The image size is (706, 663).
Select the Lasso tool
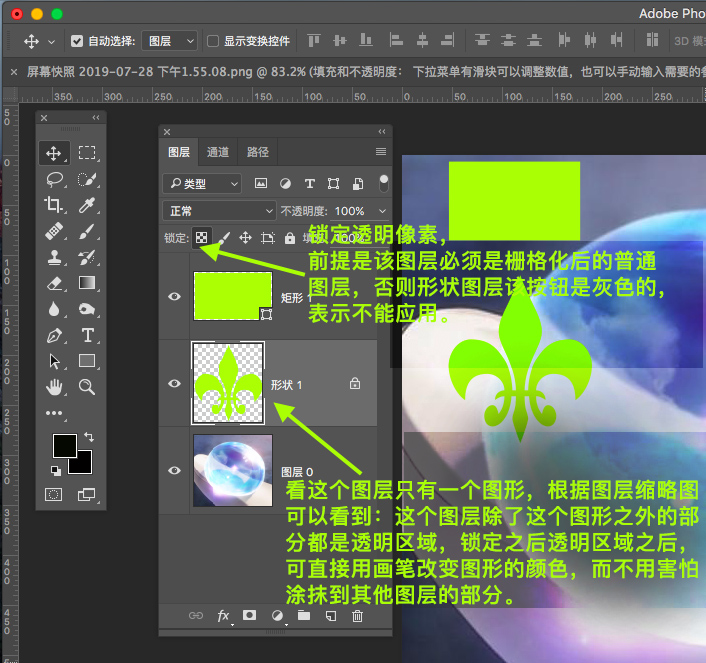click(54, 179)
